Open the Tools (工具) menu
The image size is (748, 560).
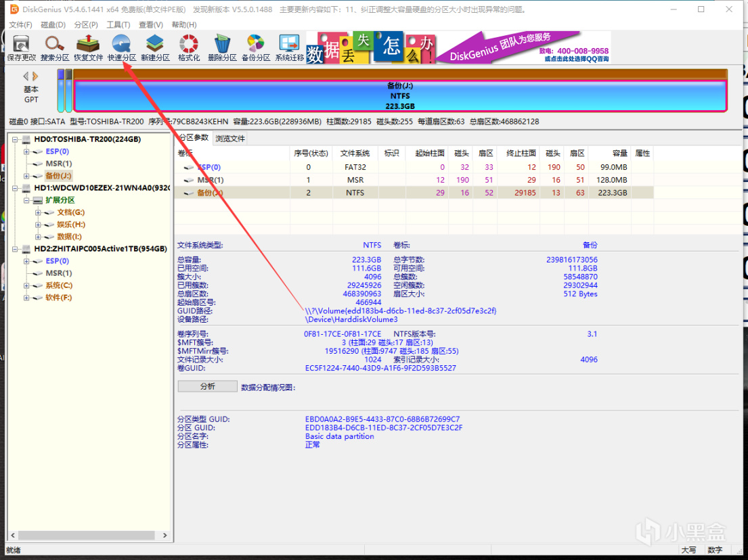point(118,25)
